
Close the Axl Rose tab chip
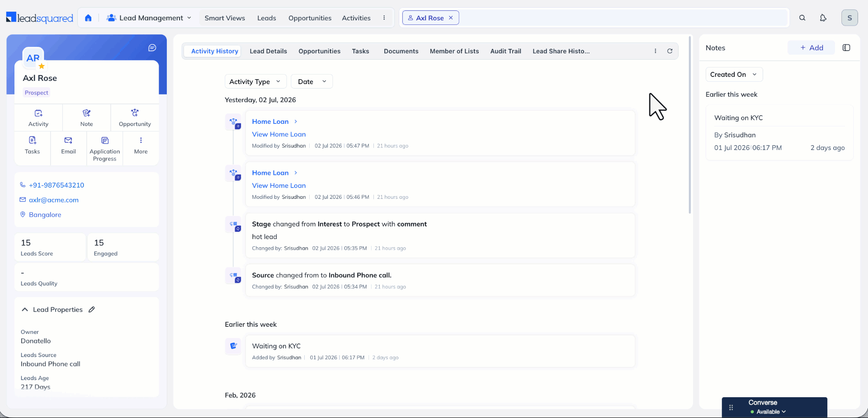(x=451, y=18)
